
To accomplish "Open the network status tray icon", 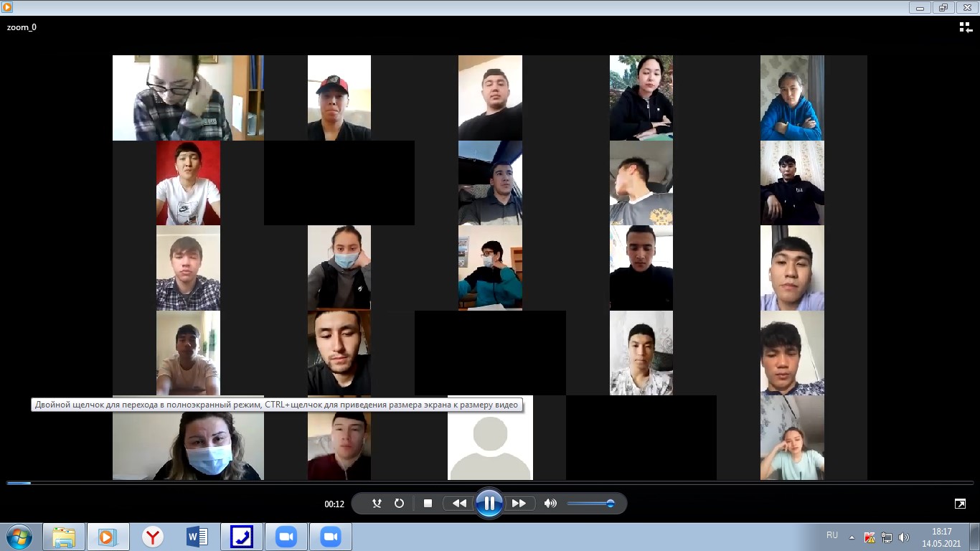I will click(887, 537).
